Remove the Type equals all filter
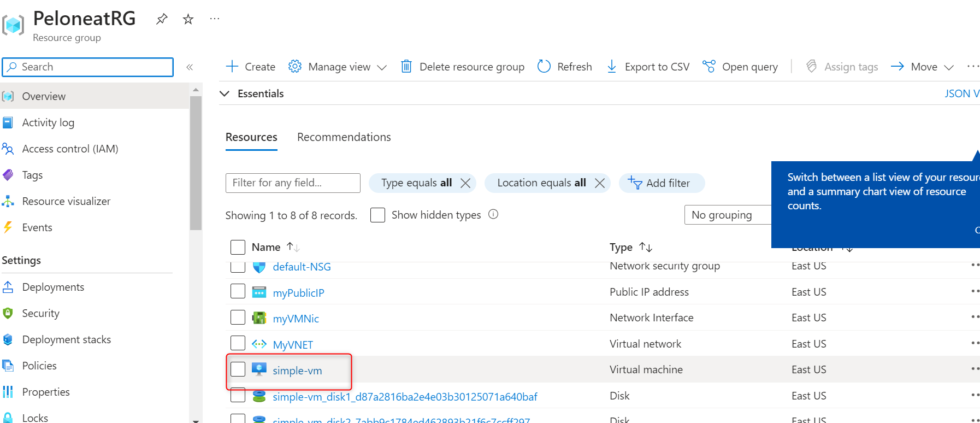 [x=465, y=183]
